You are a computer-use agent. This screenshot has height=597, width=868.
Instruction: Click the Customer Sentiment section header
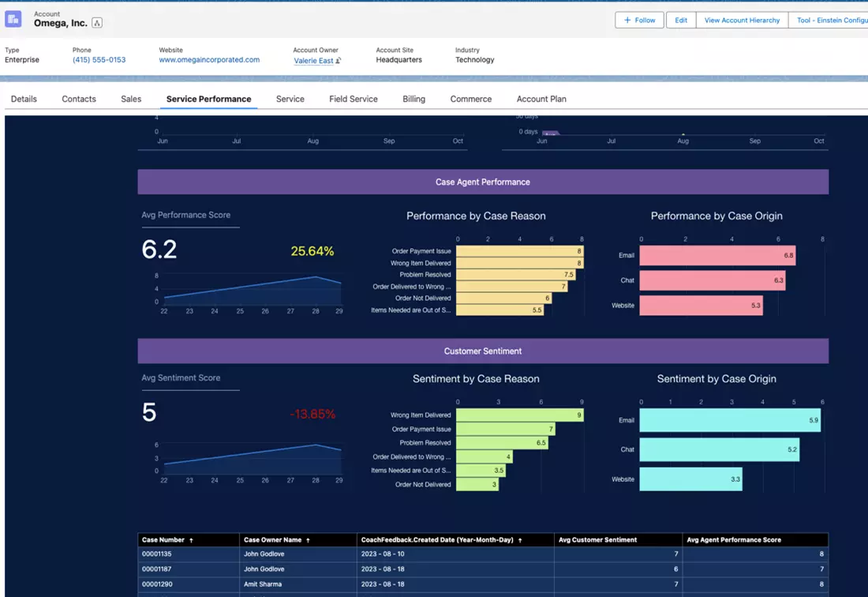click(483, 351)
